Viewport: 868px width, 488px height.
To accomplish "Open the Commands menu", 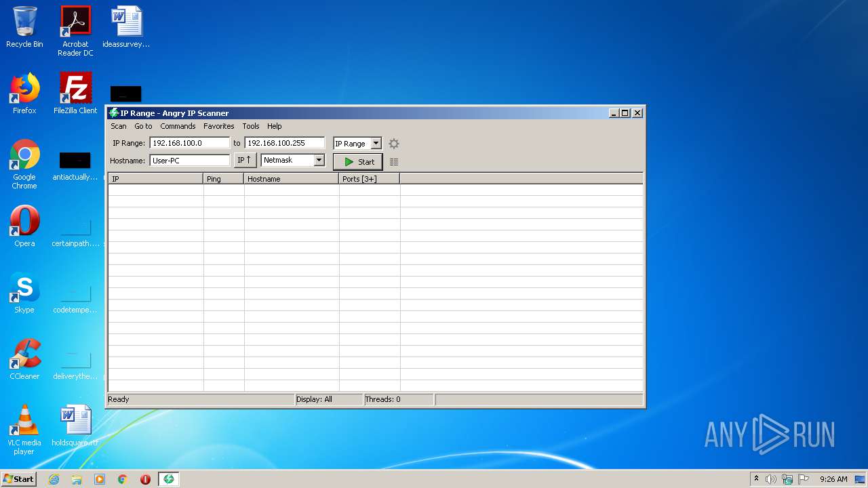I will point(178,126).
